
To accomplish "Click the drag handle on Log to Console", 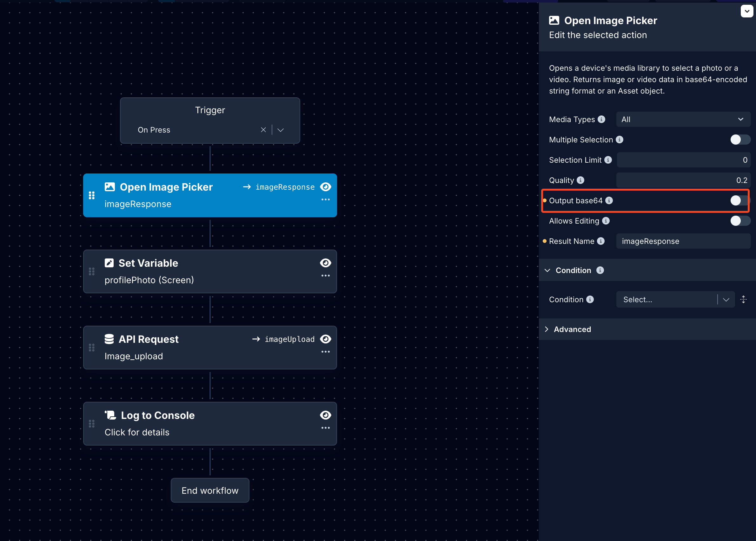I will tap(92, 423).
